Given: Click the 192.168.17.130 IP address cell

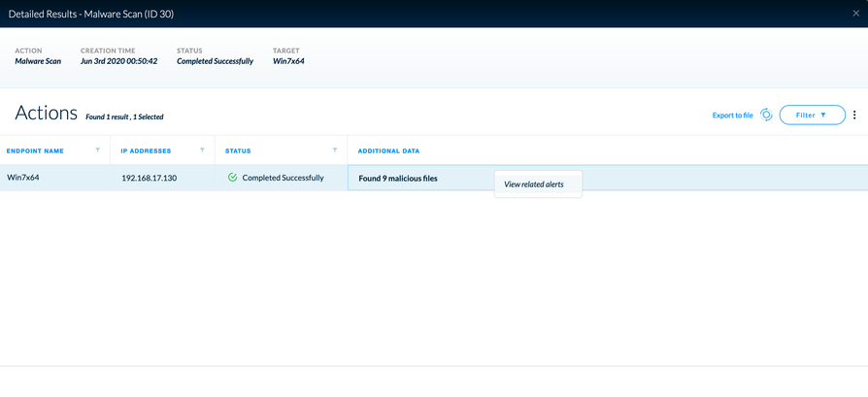Looking at the screenshot, I should [149, 179].
